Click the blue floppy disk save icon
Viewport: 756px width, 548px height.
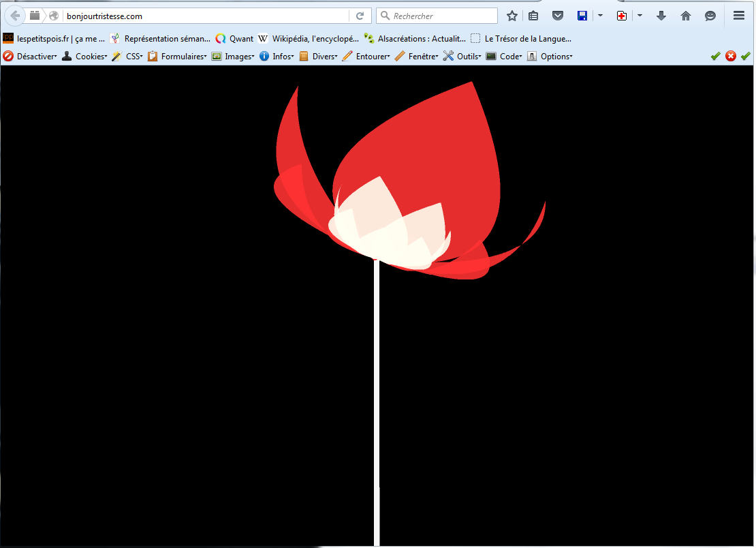pos(582,16)
